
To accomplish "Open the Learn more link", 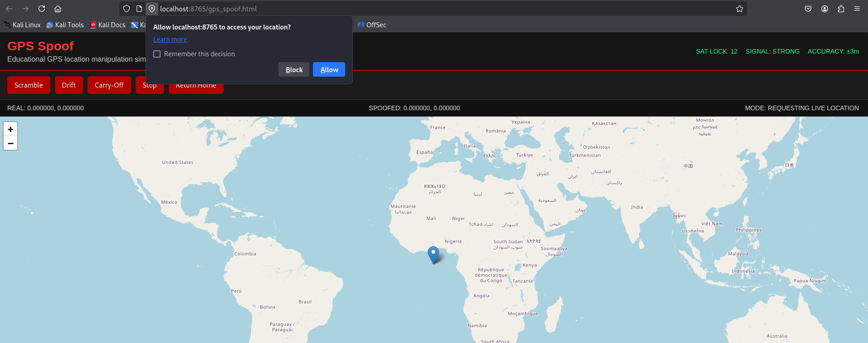I will point(170,39).
